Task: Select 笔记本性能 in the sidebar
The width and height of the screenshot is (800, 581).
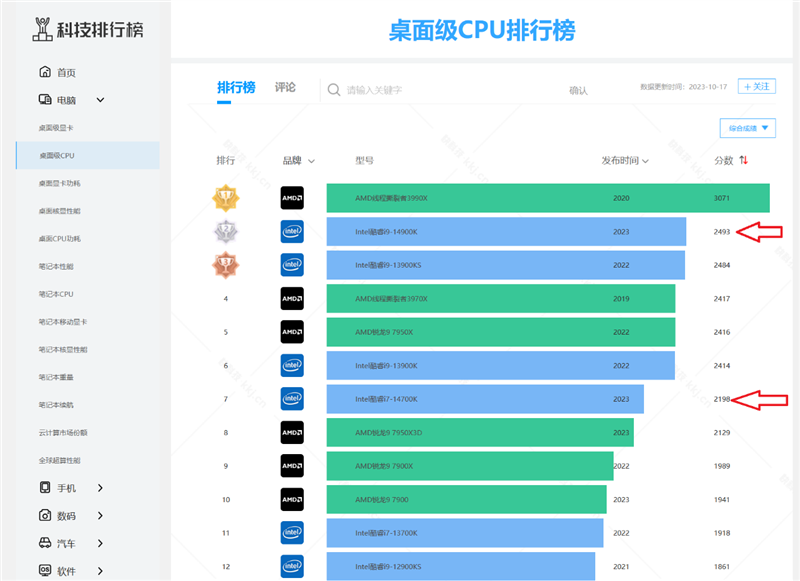Action: point(56,266)
